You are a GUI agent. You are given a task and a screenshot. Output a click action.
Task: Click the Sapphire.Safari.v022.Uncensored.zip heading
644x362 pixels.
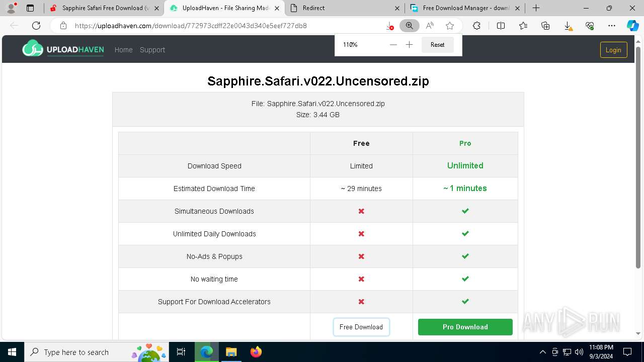coord(318,81)
